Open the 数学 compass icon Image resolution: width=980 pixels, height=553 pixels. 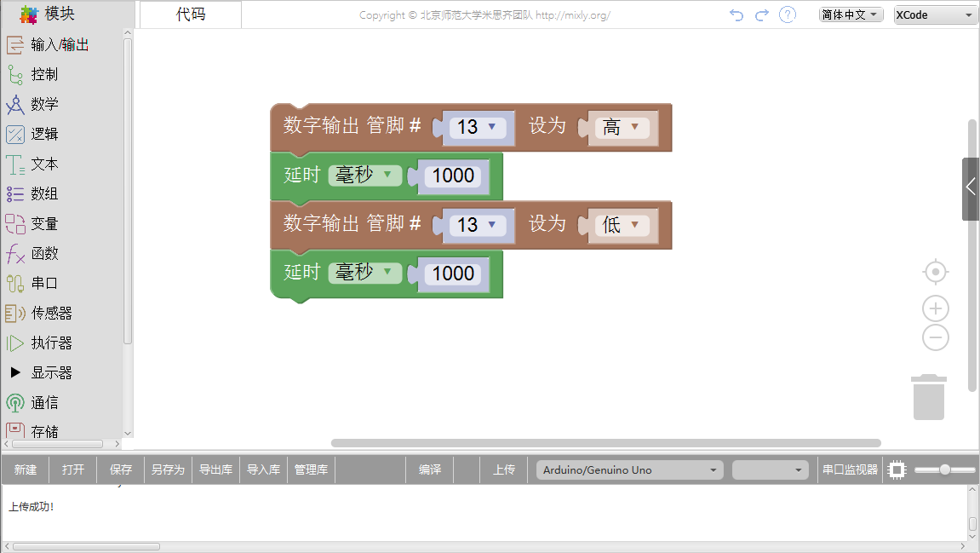[15, 105]
